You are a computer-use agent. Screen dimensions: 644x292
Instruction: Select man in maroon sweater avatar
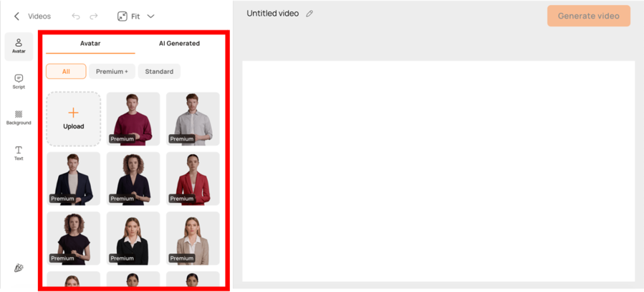click(x=133, y=119)
